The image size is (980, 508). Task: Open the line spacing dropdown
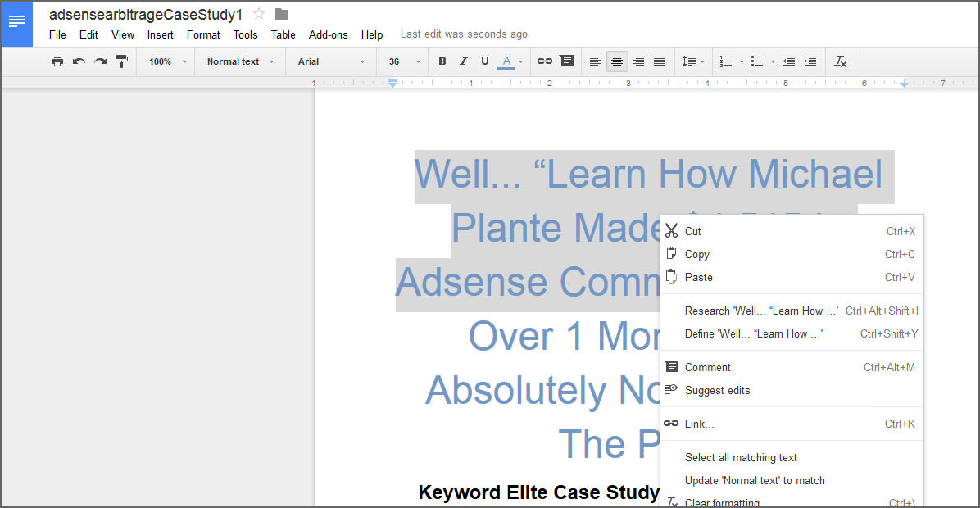click(x=693, y=61)
